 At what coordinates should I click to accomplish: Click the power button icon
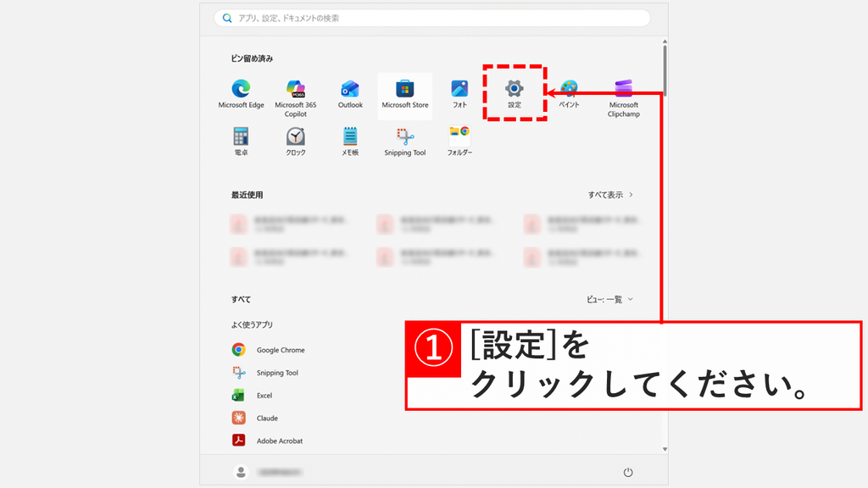[x=628, y=472]
